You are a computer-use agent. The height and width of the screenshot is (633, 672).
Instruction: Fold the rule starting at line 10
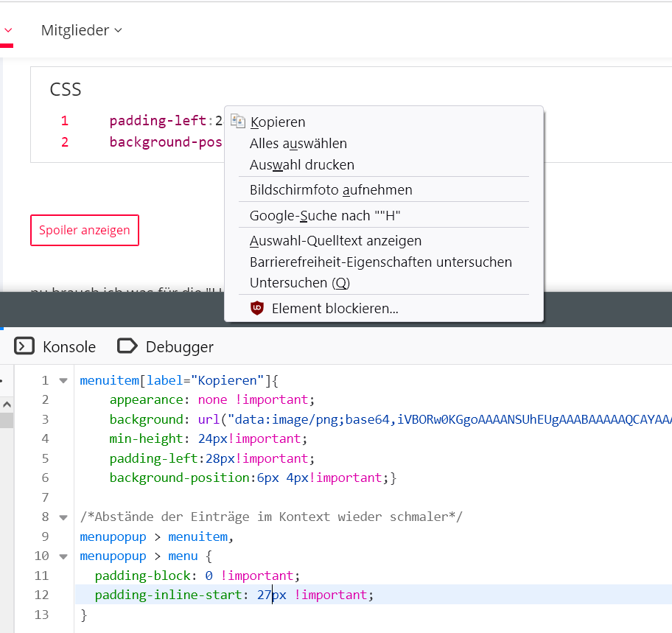[63, 556]
